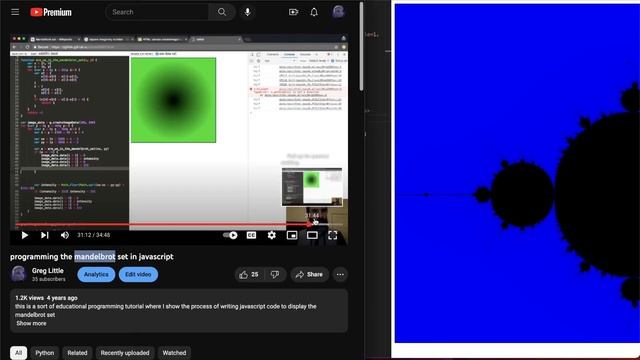Image resolution: width=640 pixels, height=360 pixels.
Task: Click the blue Mandelbrot canvas
Action: pos(517,173)
